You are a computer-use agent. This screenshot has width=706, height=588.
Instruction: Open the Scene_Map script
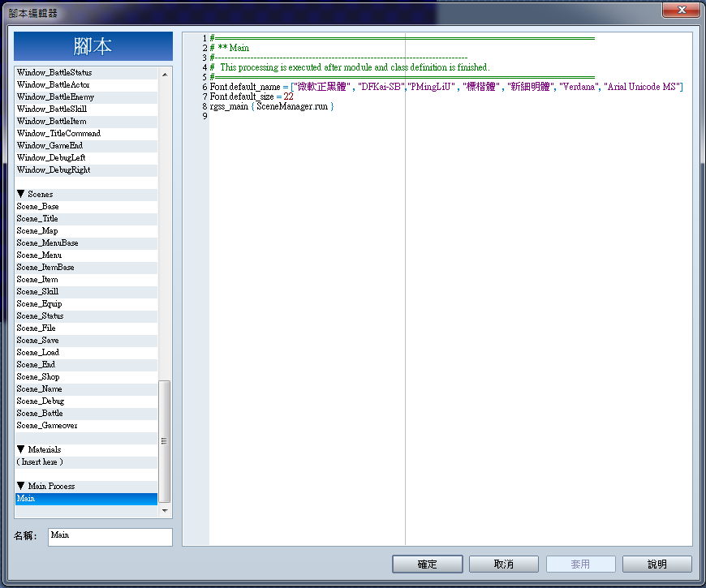coord(87,231)
